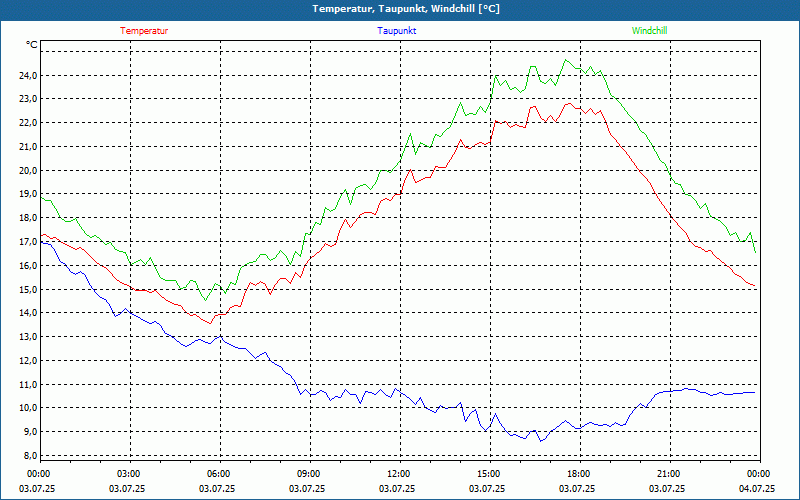Click the blue Taupunkt legend label
The image size is (800, 500).
pos(396,31)
